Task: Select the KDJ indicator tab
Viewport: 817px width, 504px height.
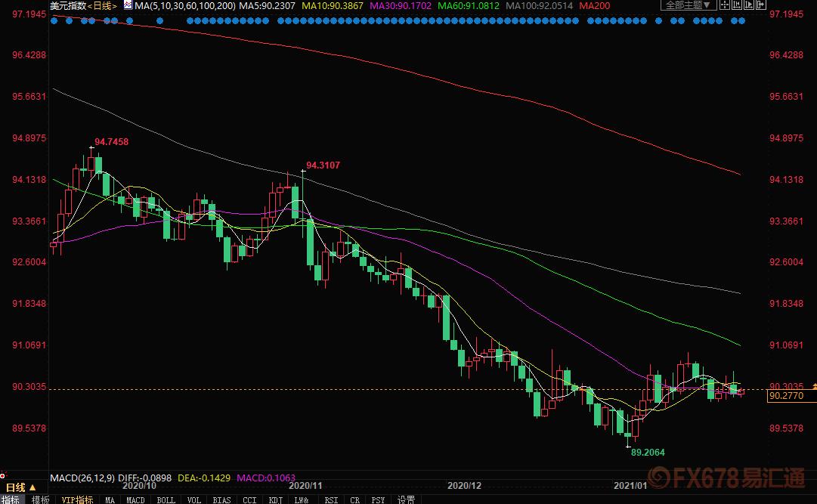Action: point(276,499)
